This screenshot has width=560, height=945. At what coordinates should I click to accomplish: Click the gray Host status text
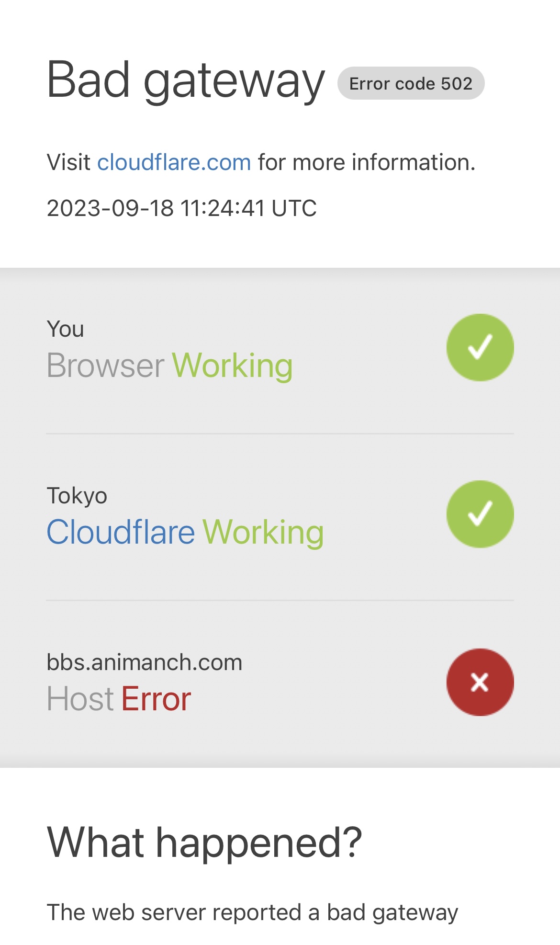pos(80,699)
